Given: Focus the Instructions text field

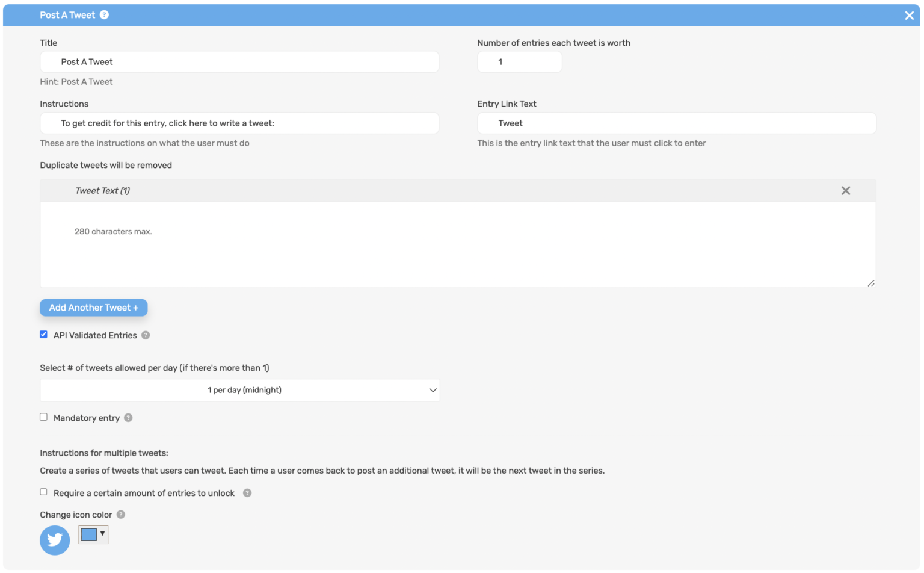Looking at the screenshot, I should (x=239, y=123).
